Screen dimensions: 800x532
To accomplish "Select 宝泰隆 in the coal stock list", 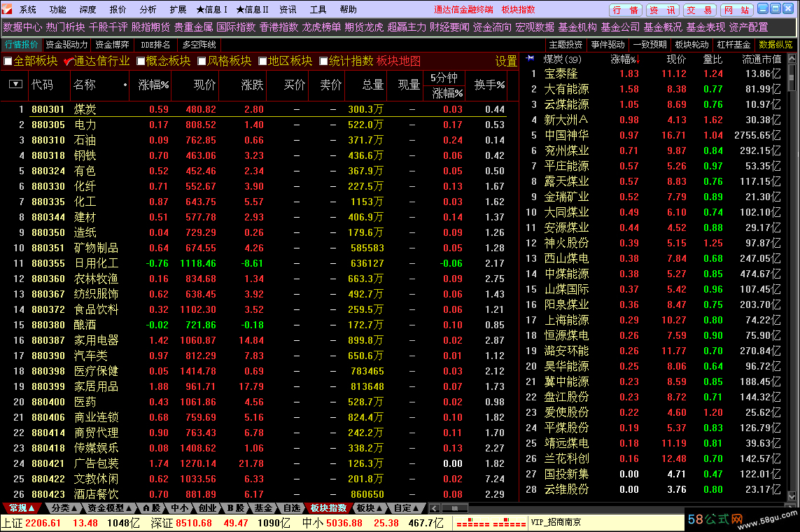I will [561, 74].
